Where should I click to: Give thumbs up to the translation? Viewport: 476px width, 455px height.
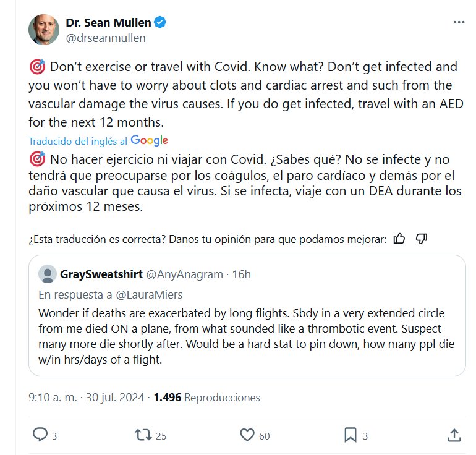point(399,239)
